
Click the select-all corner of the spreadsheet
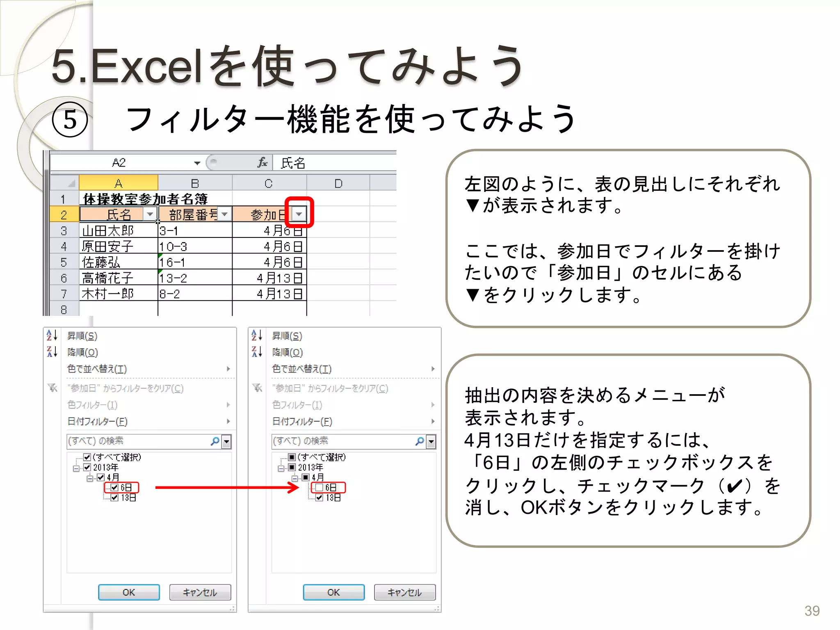[64, 183]
